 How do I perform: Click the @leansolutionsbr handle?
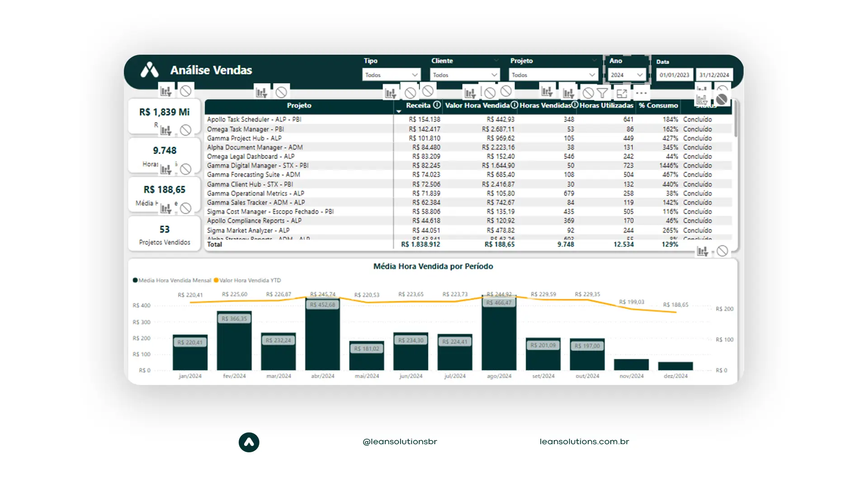tap(400, 441)
